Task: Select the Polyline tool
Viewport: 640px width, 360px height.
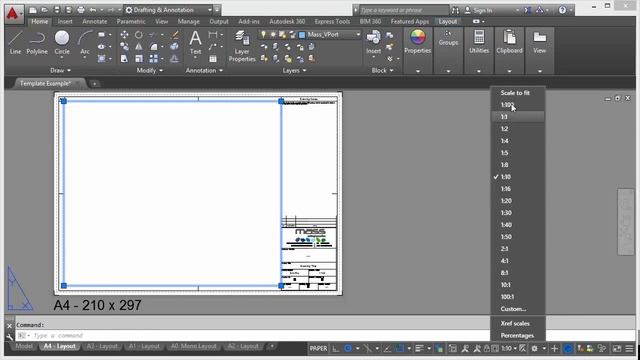Action: [x=37, y=42]
